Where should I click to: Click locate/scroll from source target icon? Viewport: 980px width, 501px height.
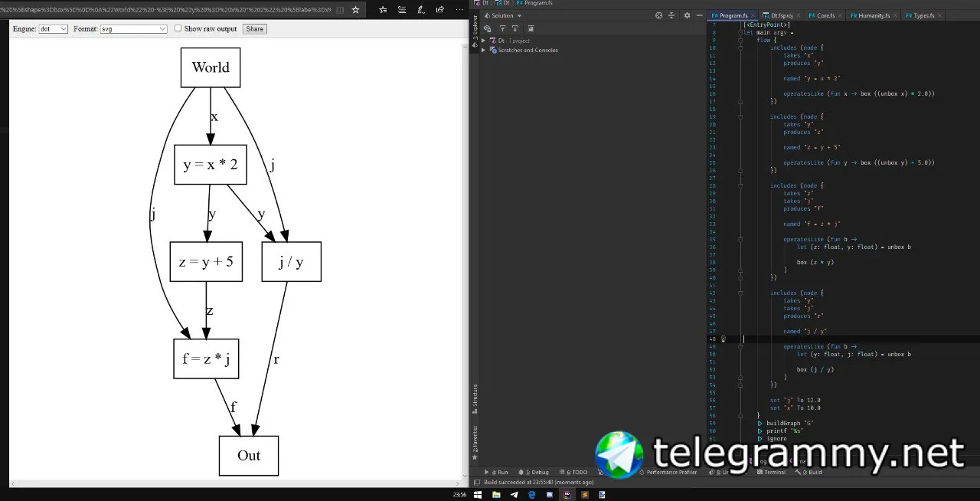658,15
